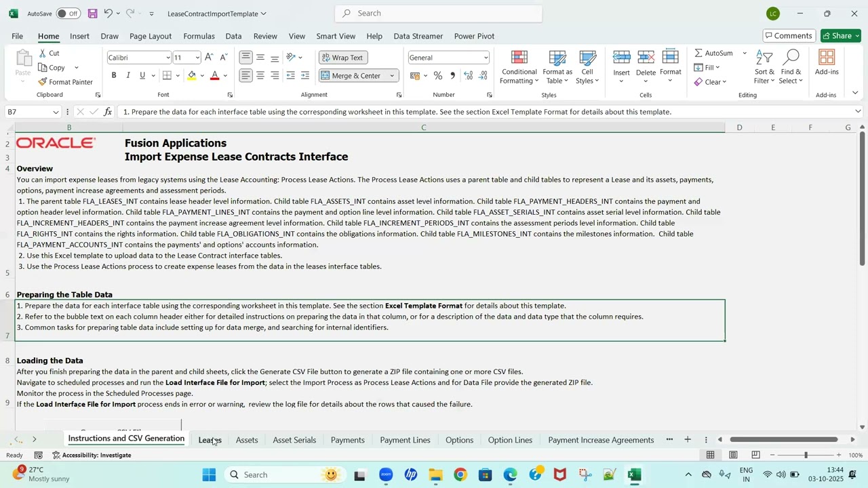The width and height of the screenshot is (868, 488).
Task: Toggle left text alignment
Action: pyautogui.click(x=245, y=75)
